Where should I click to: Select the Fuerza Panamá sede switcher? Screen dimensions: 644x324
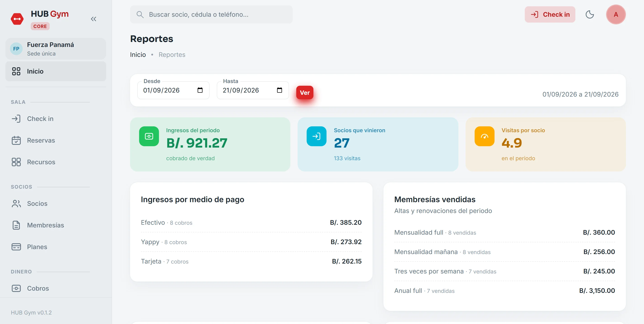(56, 49)
